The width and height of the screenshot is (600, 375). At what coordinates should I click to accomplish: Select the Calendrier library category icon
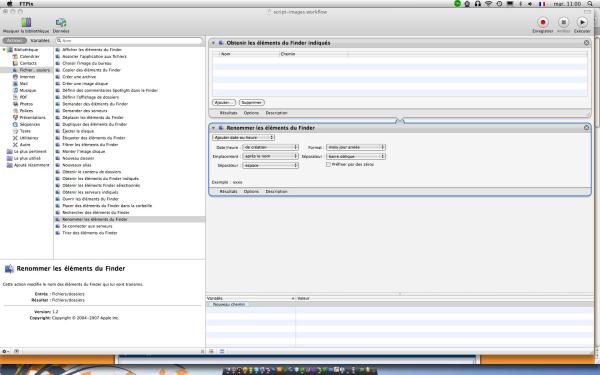click(16, 56)
